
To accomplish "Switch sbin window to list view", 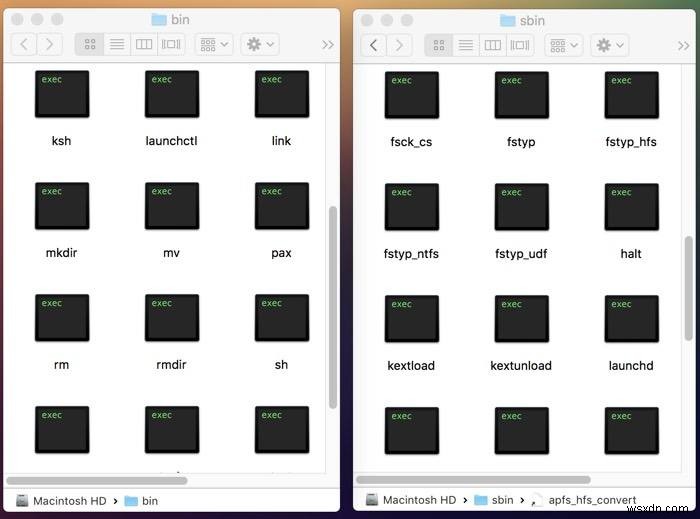I will (x=466, y=45).
